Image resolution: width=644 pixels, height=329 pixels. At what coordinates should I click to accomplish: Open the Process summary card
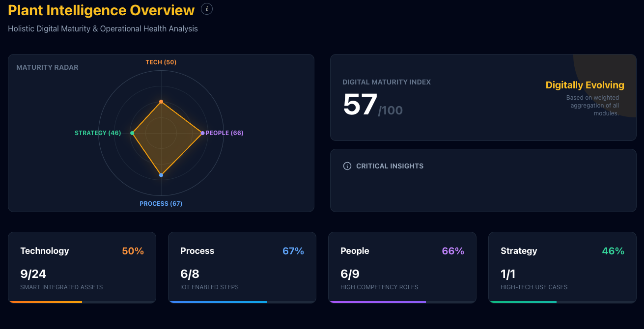pos(242,267)
